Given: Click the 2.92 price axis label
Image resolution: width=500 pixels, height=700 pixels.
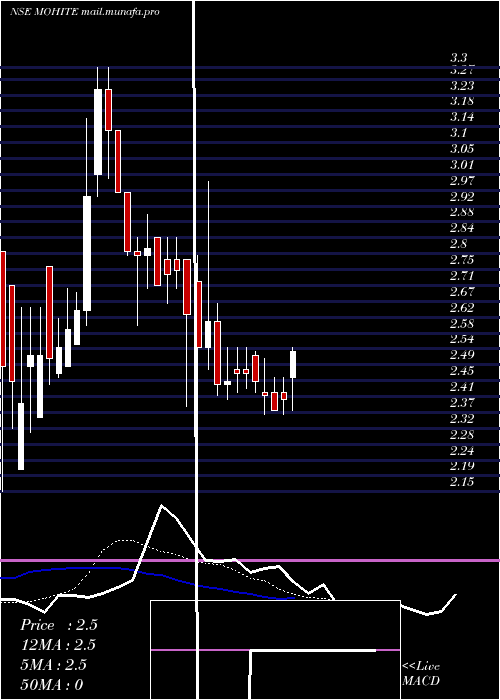Looking at the screenshot, I should [x=462, y=197].
